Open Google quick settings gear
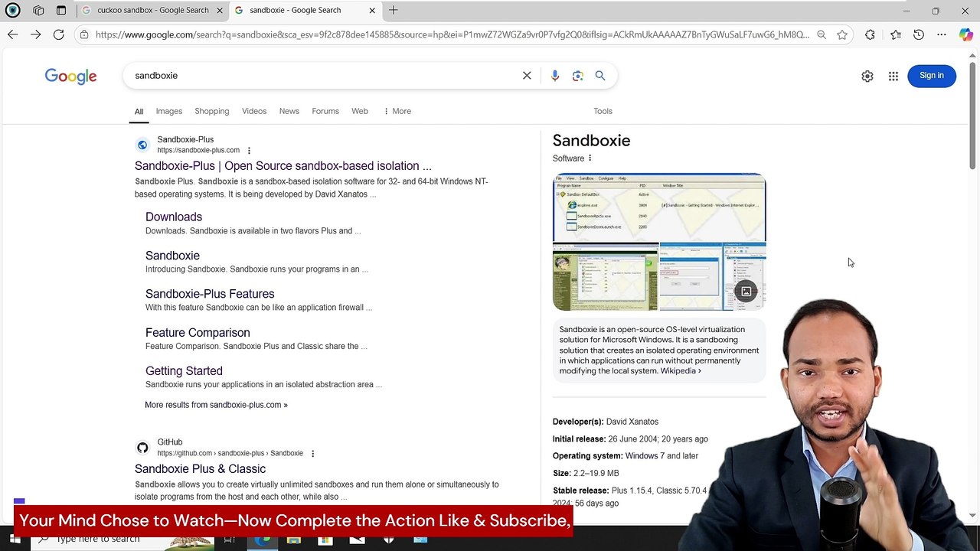This screenshot has height=551, width=980. pyautogui.click(x=867, y=76)
